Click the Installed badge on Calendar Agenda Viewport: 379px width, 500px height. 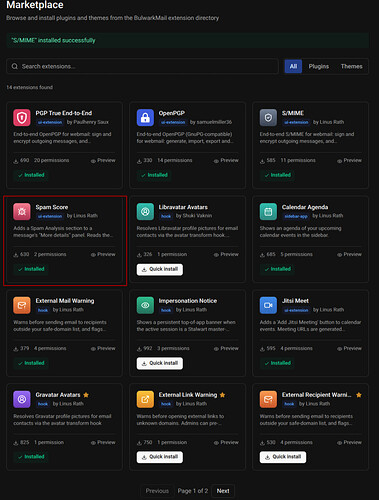pyautogui.click(x=277, y=269)
